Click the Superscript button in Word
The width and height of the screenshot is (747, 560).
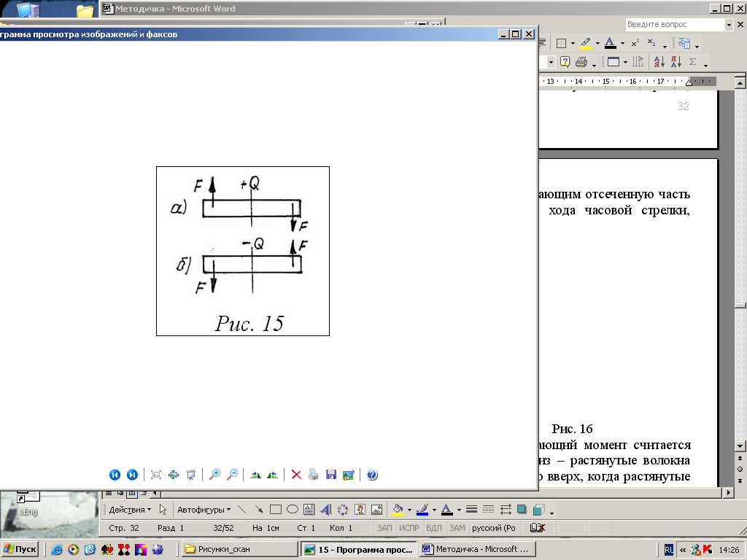pyautogui.click(x=635, y=43)
